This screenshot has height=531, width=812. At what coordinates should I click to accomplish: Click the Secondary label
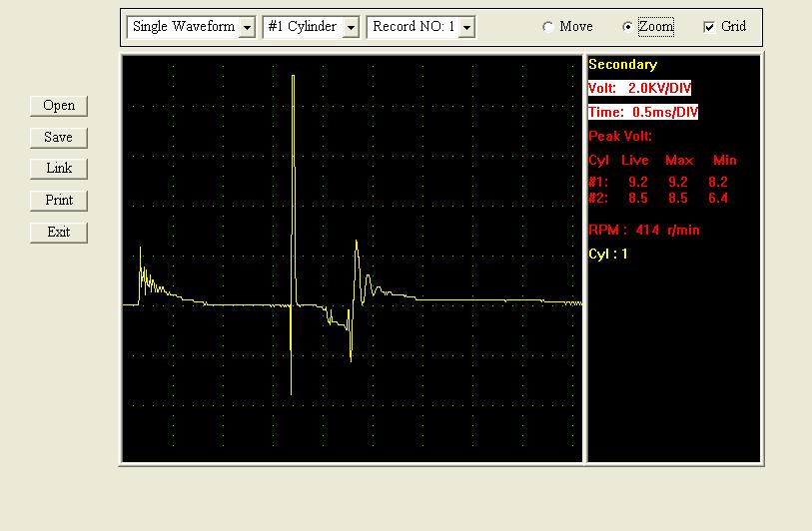click(623, 65)
